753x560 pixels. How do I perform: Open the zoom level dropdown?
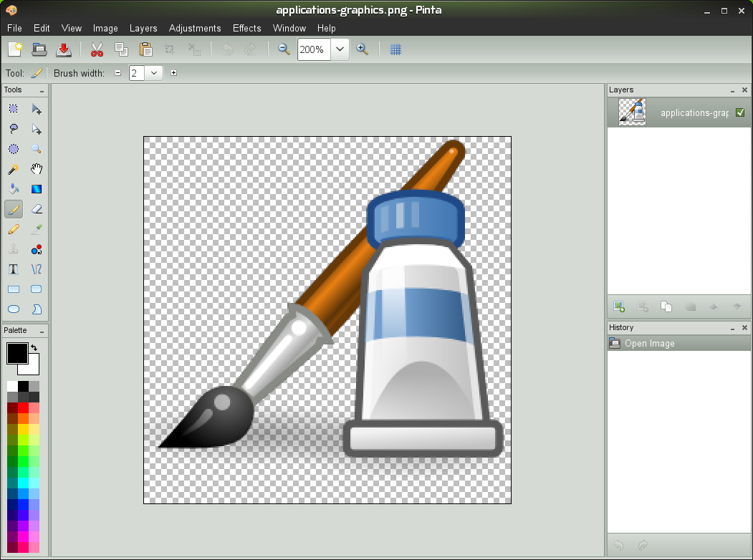tap(340, 49)
